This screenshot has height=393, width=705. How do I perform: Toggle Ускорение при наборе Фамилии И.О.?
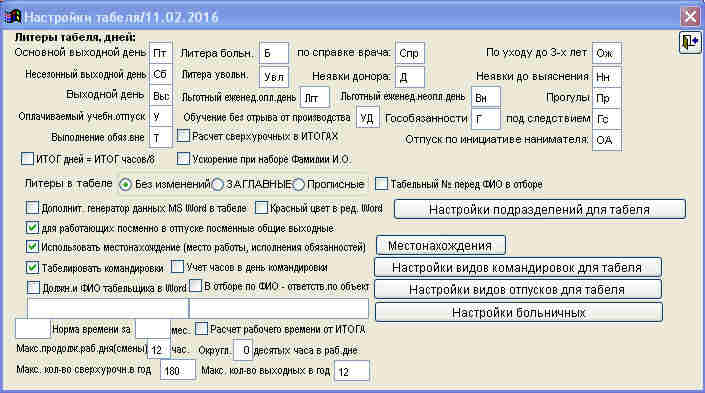click(x=183, y=159)
